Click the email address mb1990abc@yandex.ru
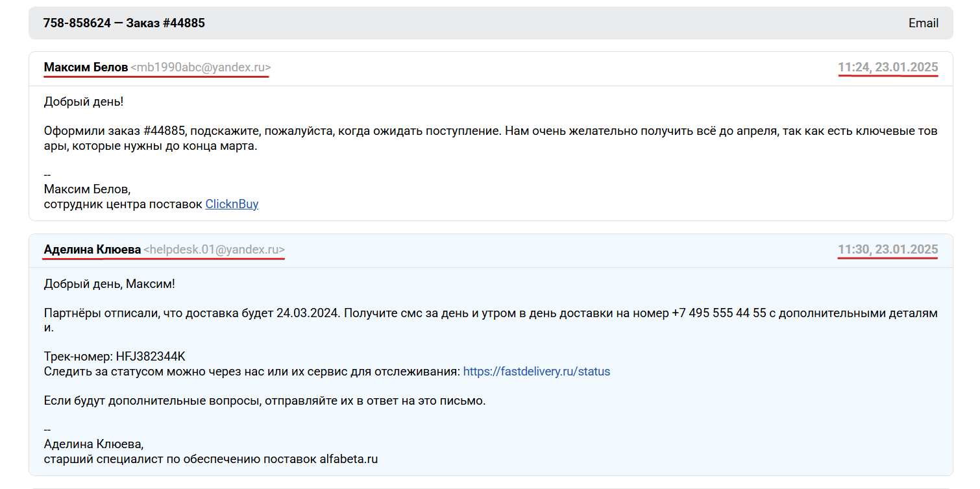 coord(201,67)
